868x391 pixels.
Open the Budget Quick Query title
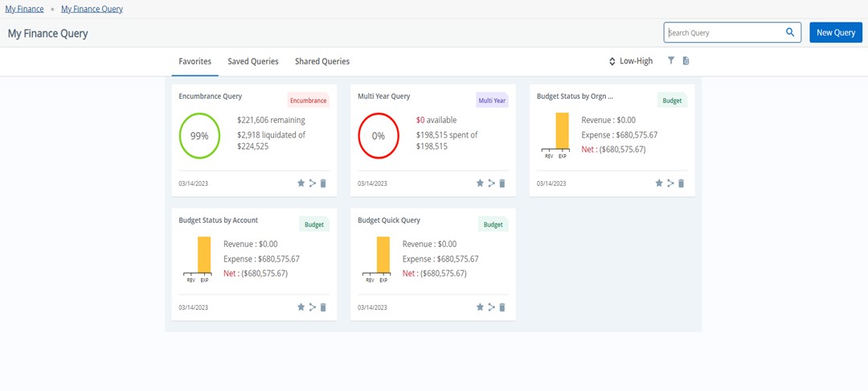(389, 220)
